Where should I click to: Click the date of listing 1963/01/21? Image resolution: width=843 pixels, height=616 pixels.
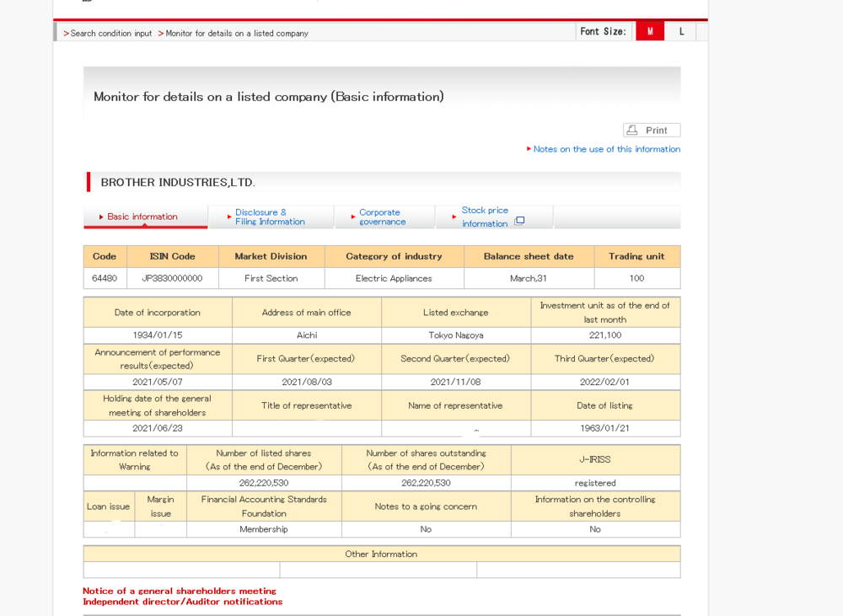pyautogui.click(x=604, y=428)
